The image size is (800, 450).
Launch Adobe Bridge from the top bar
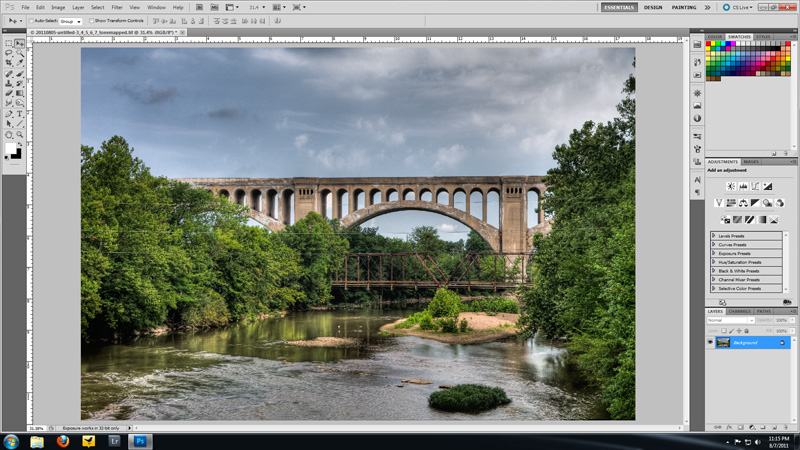pos(200,7)
